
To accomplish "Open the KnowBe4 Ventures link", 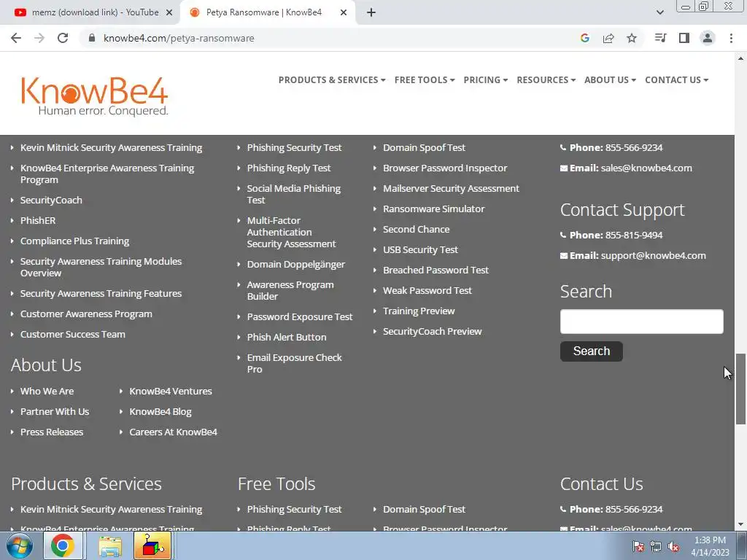I will [x=171, y=392].
